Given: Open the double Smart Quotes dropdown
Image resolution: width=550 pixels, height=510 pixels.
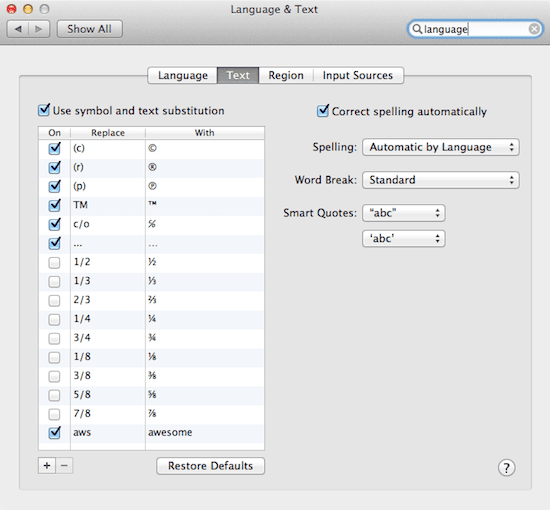Looking at the screenshot, I should coord(404,213).
